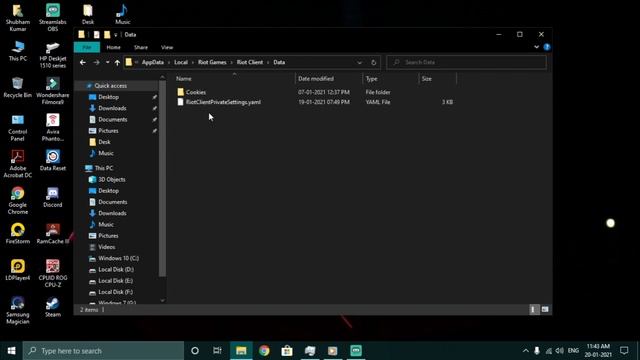
Task: Open the notification center icon
Action: tap(624, 351)
